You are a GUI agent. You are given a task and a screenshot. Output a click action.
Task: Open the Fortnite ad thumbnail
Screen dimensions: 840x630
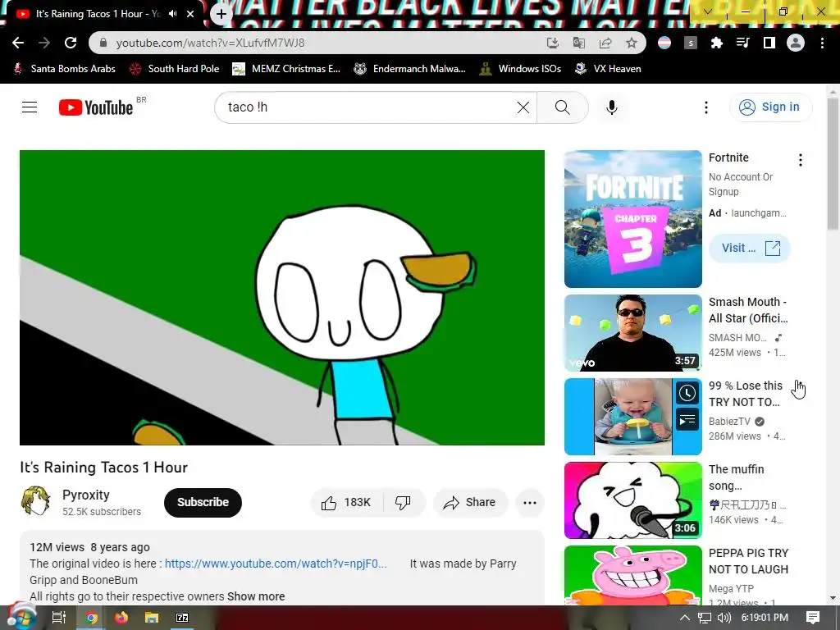click(632, 218)
